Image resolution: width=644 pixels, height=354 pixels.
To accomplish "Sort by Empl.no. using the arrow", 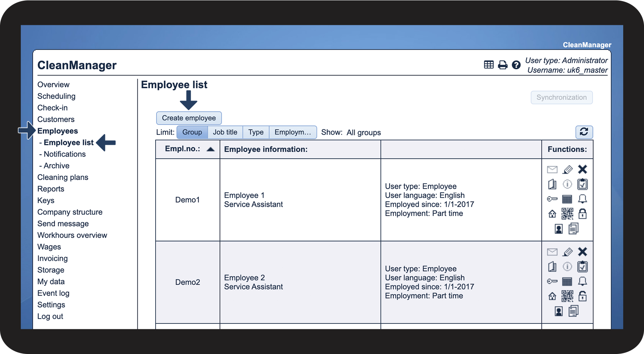I will tap(210, 149).
